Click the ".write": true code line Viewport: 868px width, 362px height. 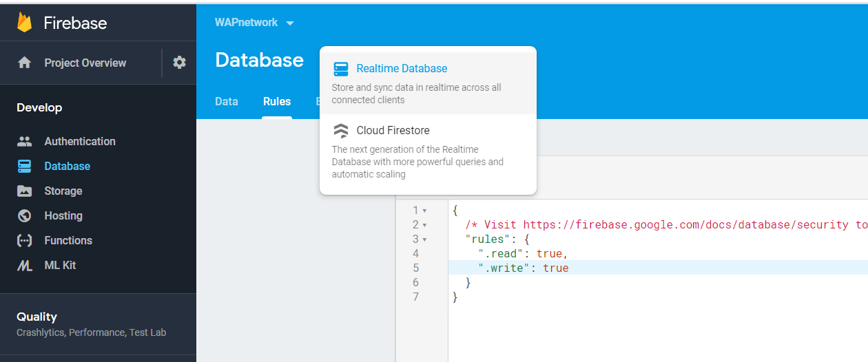[x=524, y=268]
